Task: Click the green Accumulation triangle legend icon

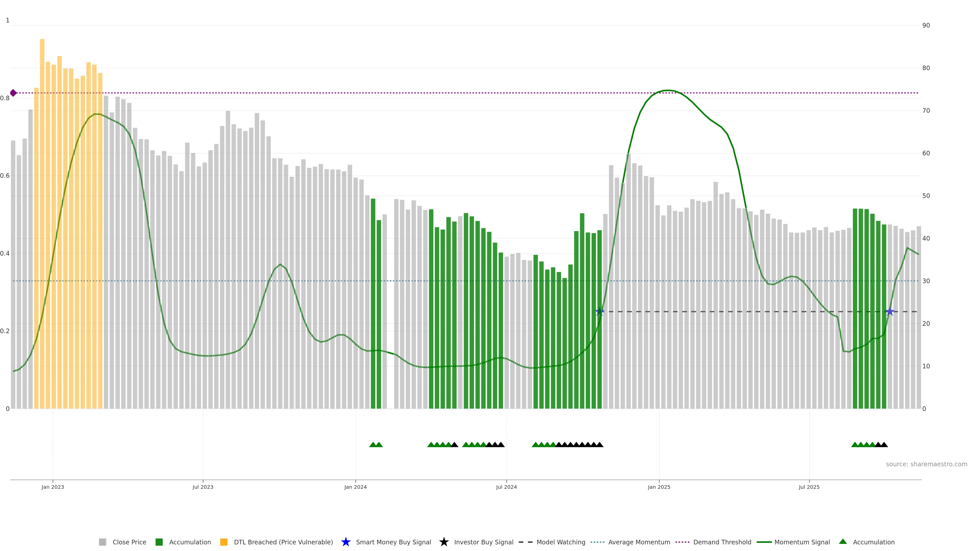Action: click(x=843, y=542)
